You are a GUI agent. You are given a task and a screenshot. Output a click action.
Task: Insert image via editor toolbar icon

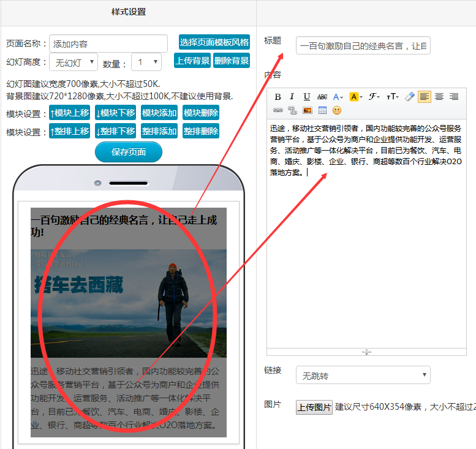pyautogui.click(x=307, y=110)
